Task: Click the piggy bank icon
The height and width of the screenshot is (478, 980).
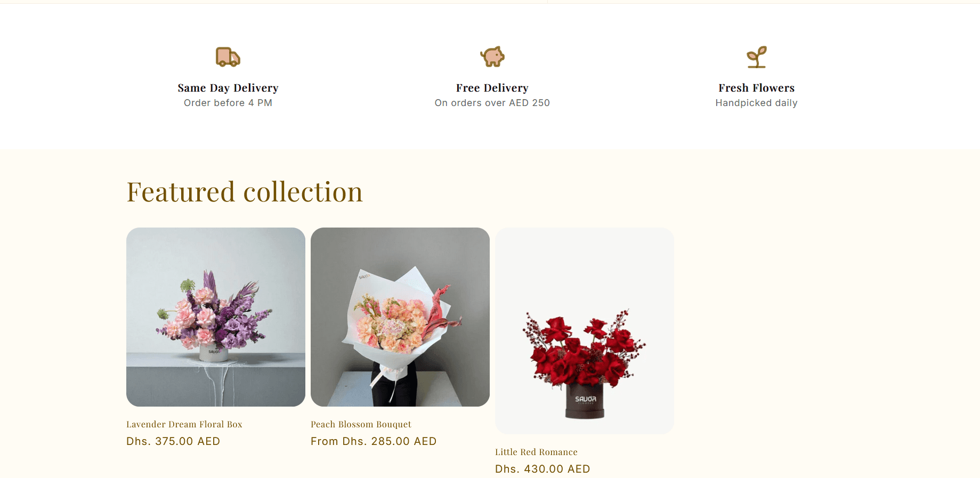Action: coord(492,56)
